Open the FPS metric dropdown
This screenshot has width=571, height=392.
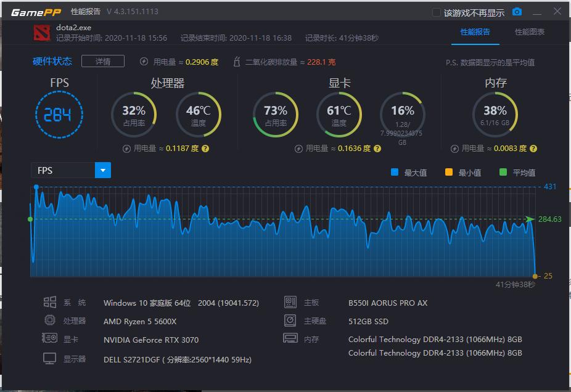103,170
